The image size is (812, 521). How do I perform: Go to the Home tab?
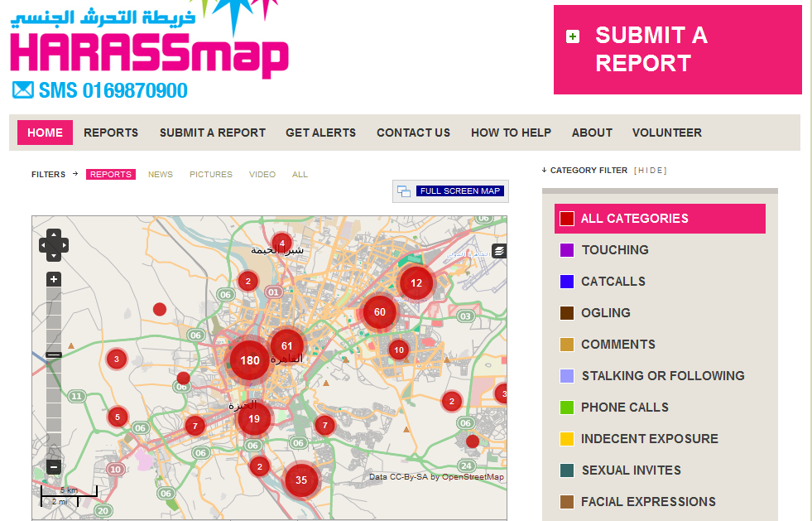click(x=45, y=133)
